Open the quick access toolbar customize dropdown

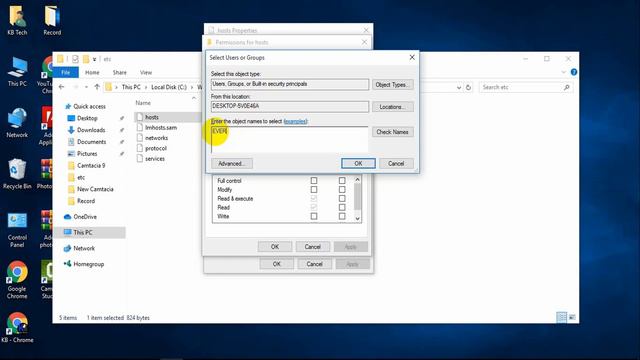94,60
